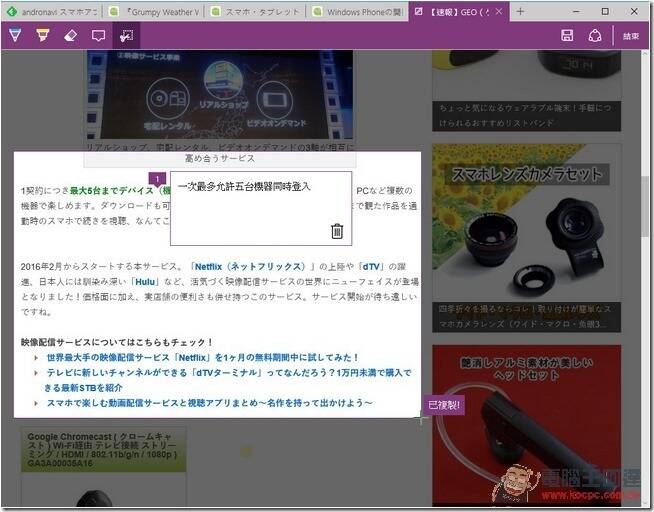Open the スマホレンズカメラセット product image
This screenshot has height=512, width=654.
click(x=526, y=223)
